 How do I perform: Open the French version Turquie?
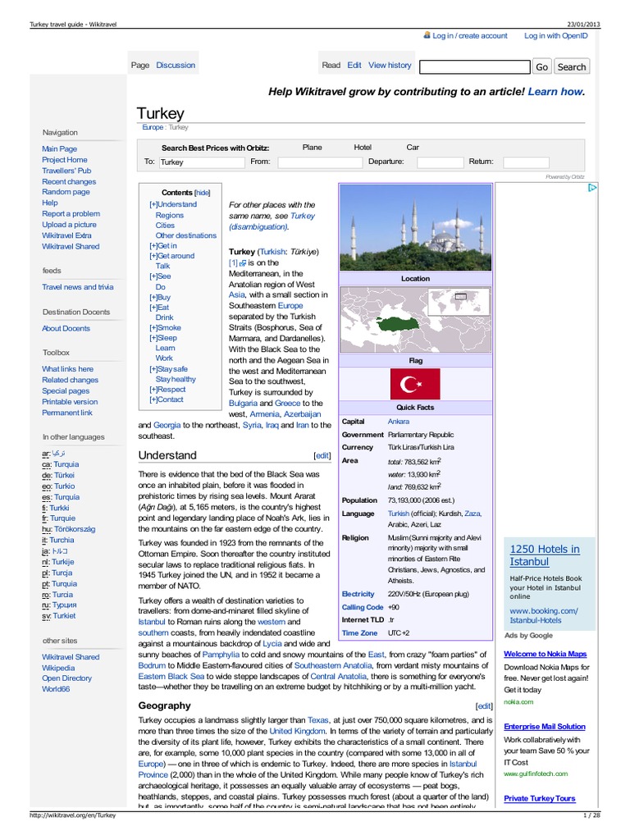pos(62,518)
